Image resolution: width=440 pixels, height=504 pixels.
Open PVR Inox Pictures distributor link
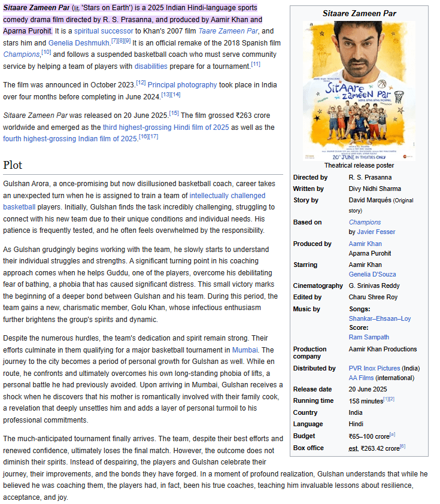tap(374, 368)
